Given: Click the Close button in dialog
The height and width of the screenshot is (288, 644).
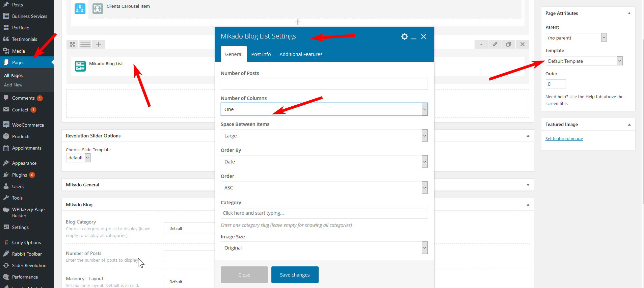Looking at the screenshot, I should tap(244, 275).
